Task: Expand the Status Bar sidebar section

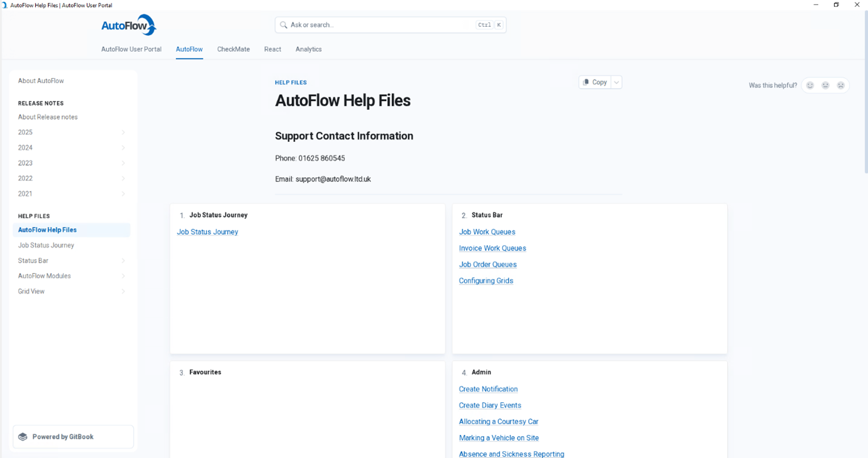Action: tap(123, 261)
